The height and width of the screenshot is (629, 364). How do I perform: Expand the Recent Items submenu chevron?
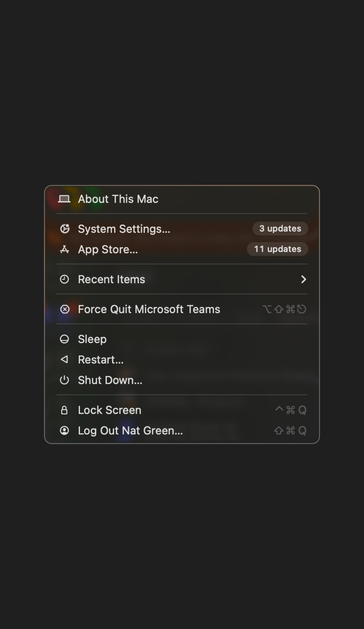coord(303,279)
